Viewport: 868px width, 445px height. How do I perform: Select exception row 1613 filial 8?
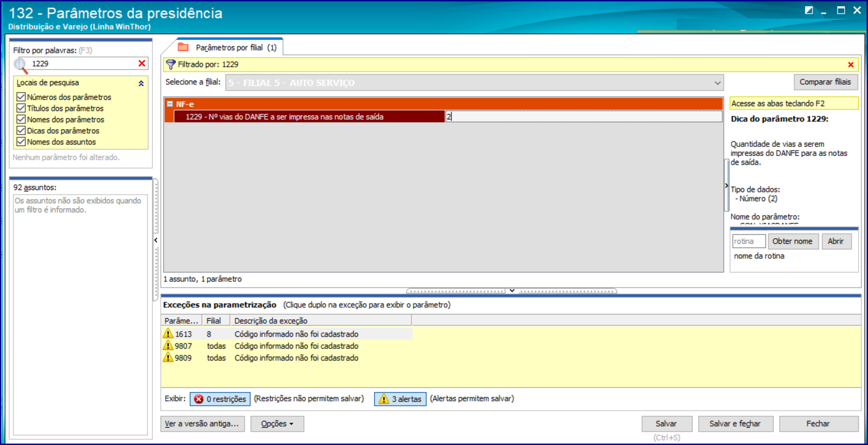(x=286, y=334)
